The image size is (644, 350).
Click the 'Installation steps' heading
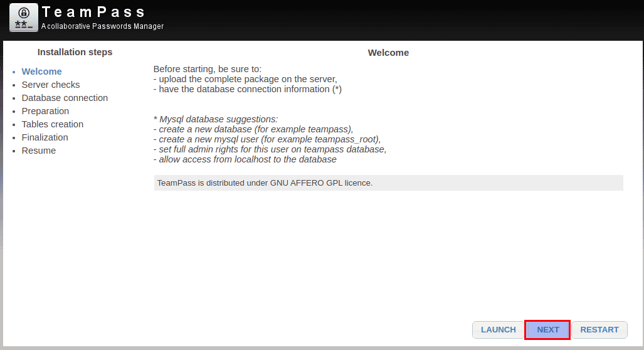tap(75, 52)
